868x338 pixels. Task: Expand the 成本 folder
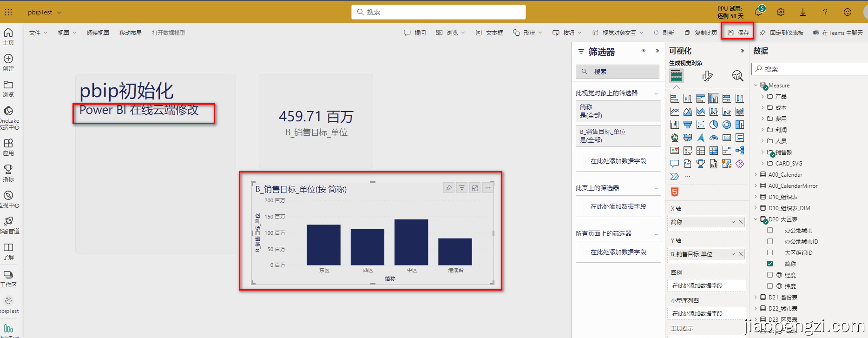tap(763, 107)
